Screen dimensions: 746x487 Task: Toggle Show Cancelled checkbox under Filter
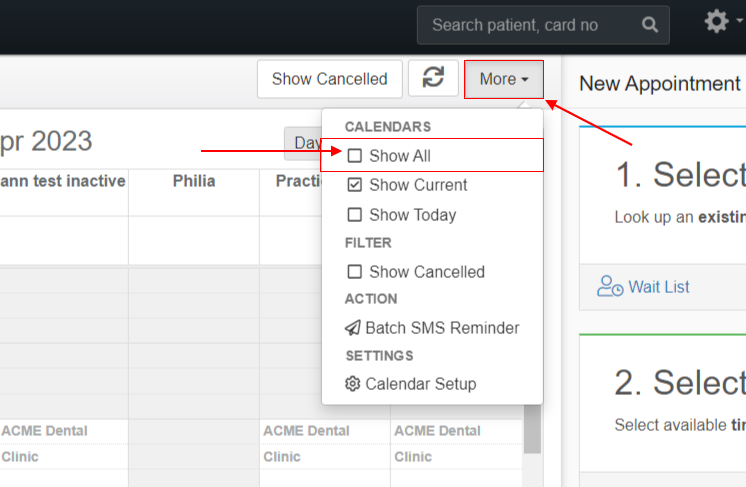coord(354,272)
